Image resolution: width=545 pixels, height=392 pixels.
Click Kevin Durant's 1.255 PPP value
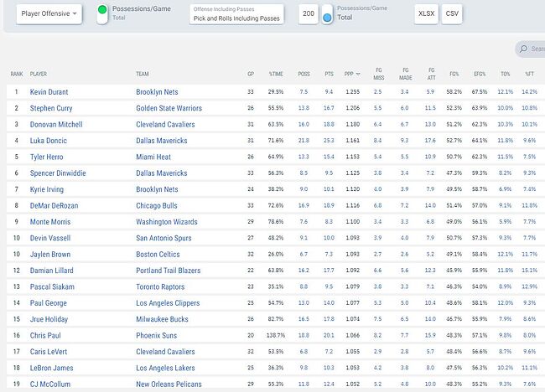coord(352,92)
